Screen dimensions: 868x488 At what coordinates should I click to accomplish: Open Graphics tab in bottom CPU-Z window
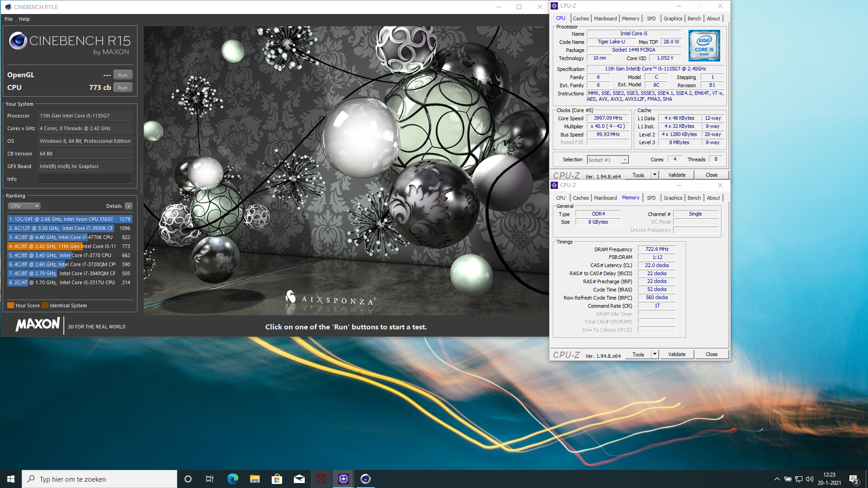(x=673, y=198)
